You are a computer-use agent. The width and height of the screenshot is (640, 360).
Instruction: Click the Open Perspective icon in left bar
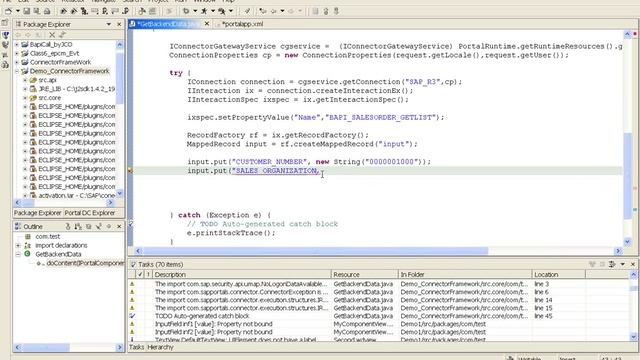[5, 23]
